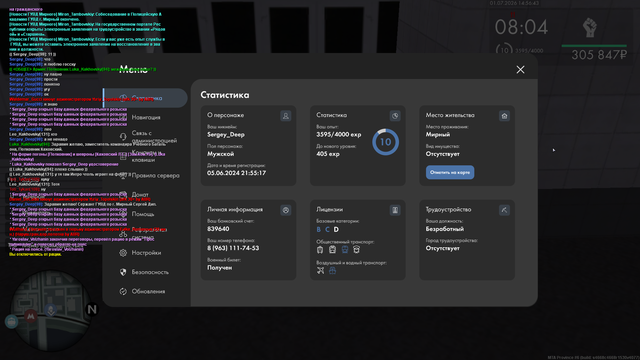The width and height of the screenshot is (640, 360).
Task: Click the Место жительства house icon
Action: click(x=504, y=116)
